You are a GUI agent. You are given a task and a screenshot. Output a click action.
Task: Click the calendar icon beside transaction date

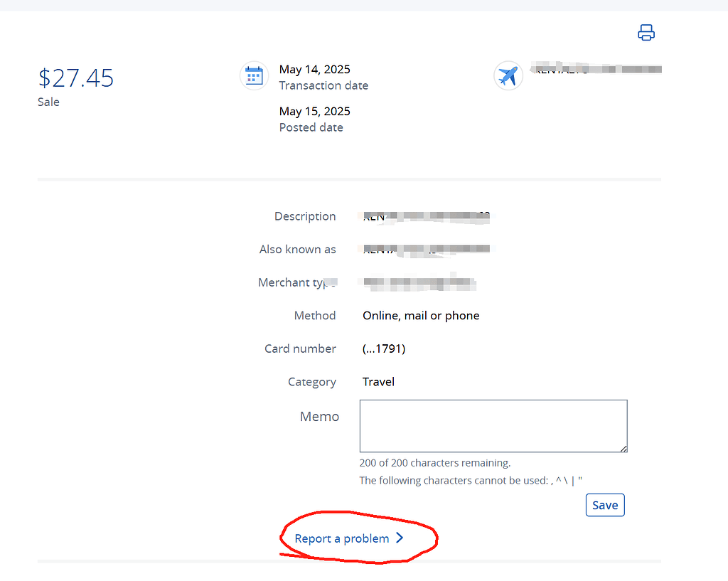[254, 75]
